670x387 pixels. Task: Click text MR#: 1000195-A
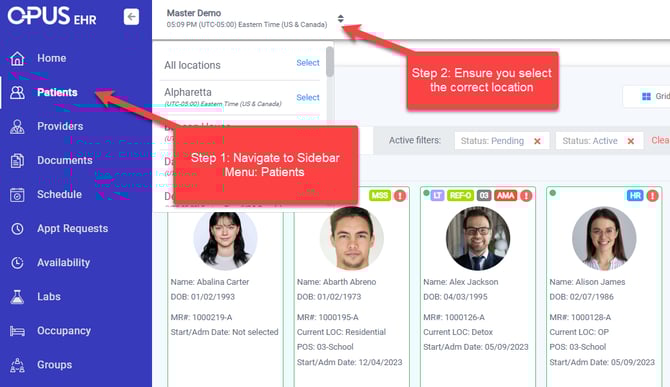(x=328, y=317)
